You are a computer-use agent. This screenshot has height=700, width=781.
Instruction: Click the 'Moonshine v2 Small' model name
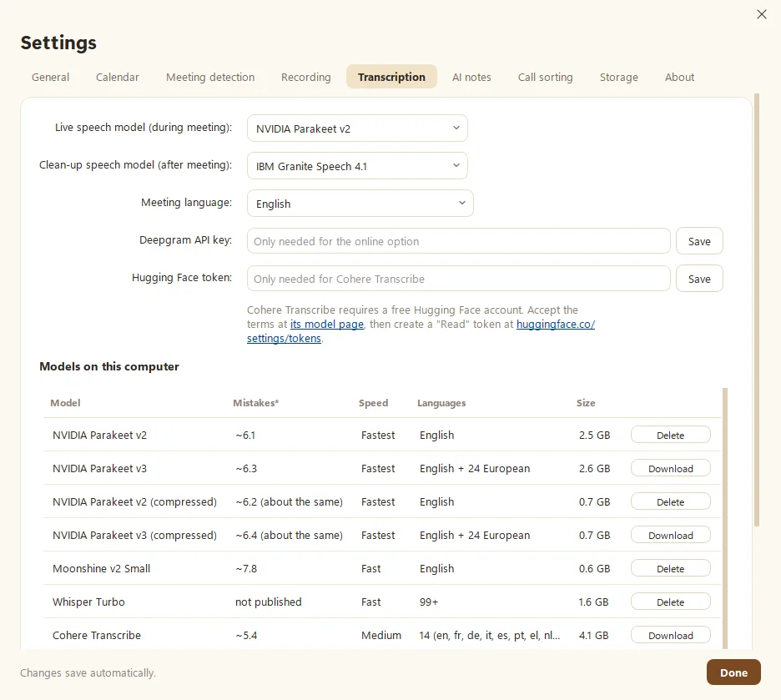point(101,568)
